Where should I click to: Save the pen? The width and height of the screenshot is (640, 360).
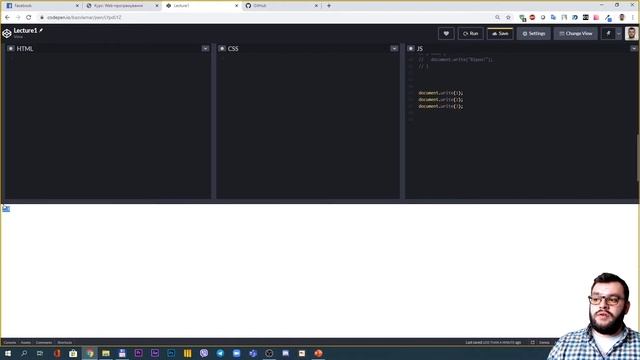click(x=500, y=33)
